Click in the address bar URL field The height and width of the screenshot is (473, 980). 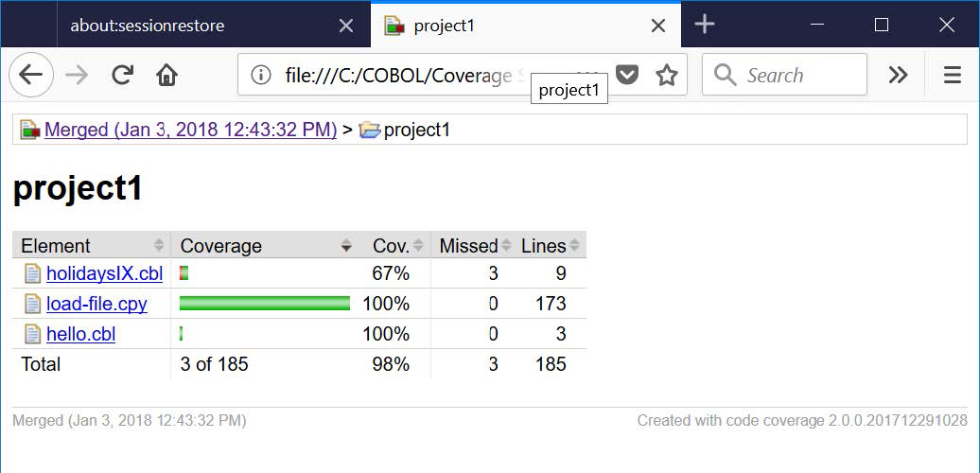(x=400, y=75)
